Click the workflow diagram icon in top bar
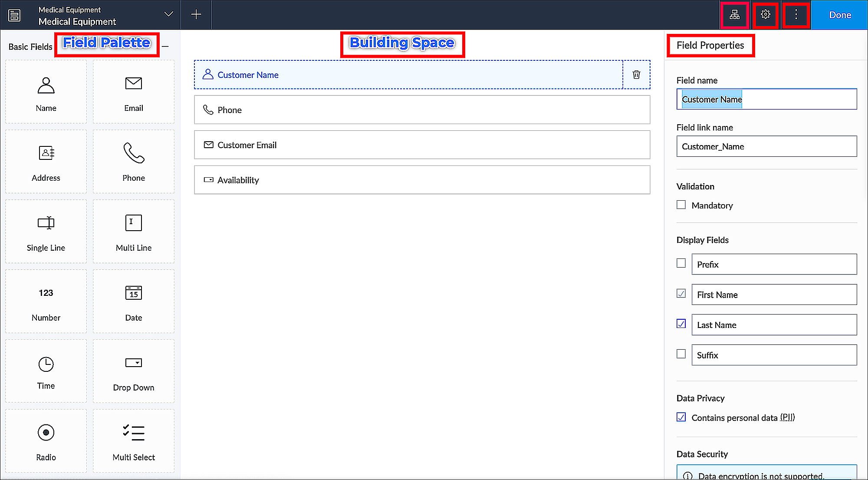Screen dimensions: 868x480 click(x=734, y=15)
